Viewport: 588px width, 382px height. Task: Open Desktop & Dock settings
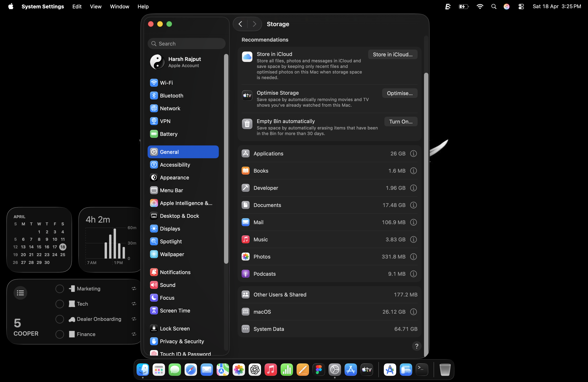point(183,216)
